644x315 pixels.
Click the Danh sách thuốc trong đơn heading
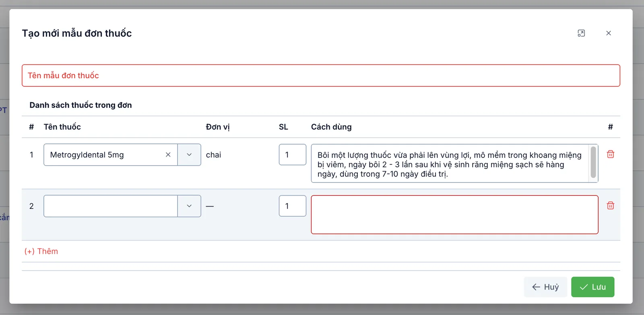click(x=80, y=105)
